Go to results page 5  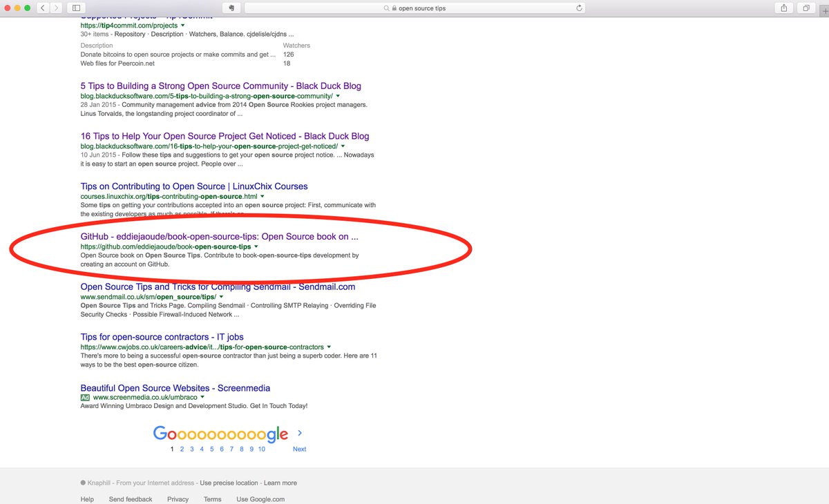pyautogui.click(x=211, y=449)
